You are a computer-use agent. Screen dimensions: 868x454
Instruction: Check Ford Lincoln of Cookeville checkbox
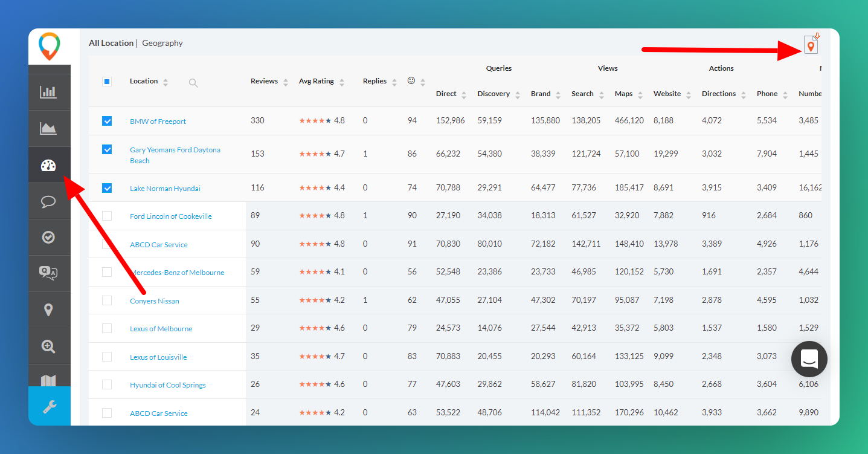pos(107,216)
